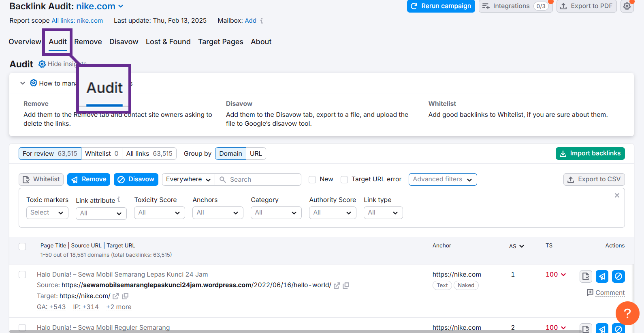
Task: Select the Sewa Mobil Reguler Semarang row checkbox
Action: 22,328
